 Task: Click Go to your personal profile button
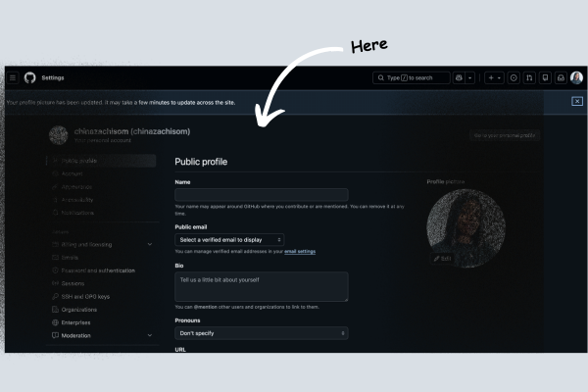click(x=504, y=135)
